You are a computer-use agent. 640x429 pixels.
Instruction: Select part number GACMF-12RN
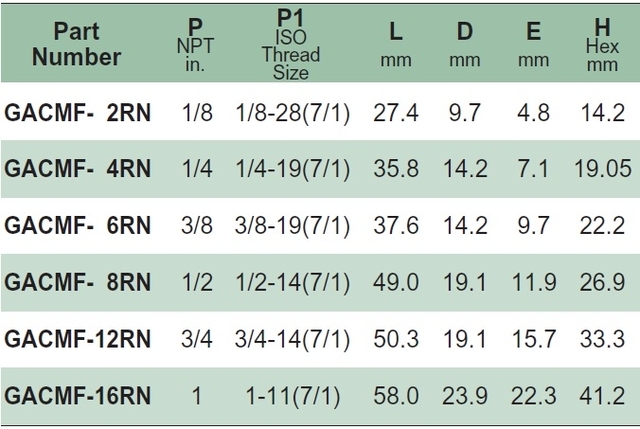coord(78,339)
